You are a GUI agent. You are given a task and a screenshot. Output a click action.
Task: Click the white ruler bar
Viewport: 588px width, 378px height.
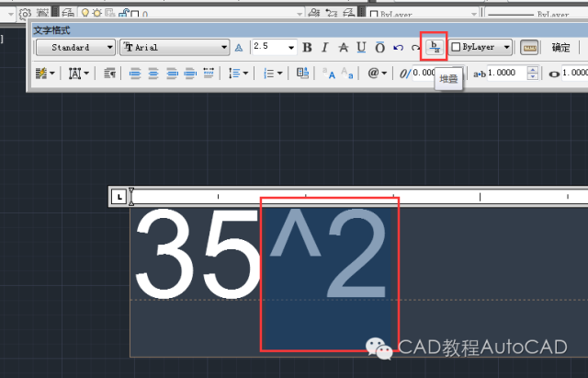(359, 196)
